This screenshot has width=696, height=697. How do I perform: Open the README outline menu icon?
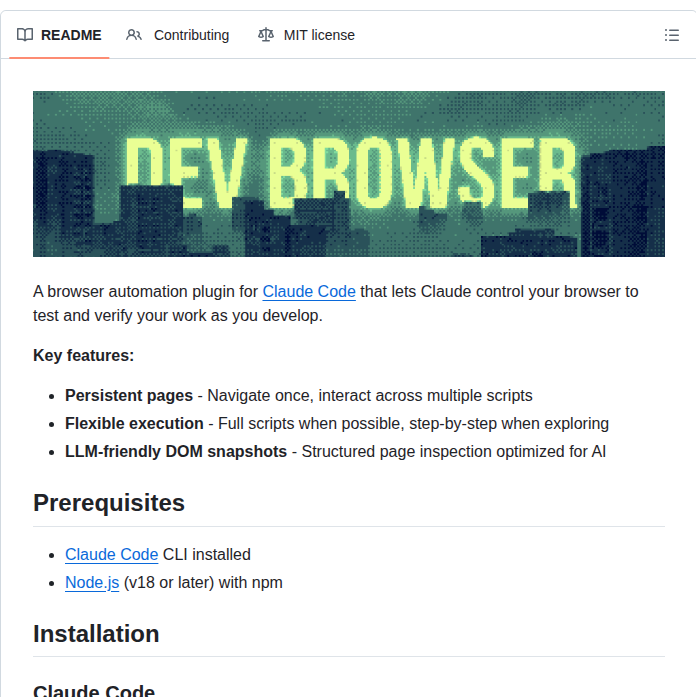pos(672,35)
